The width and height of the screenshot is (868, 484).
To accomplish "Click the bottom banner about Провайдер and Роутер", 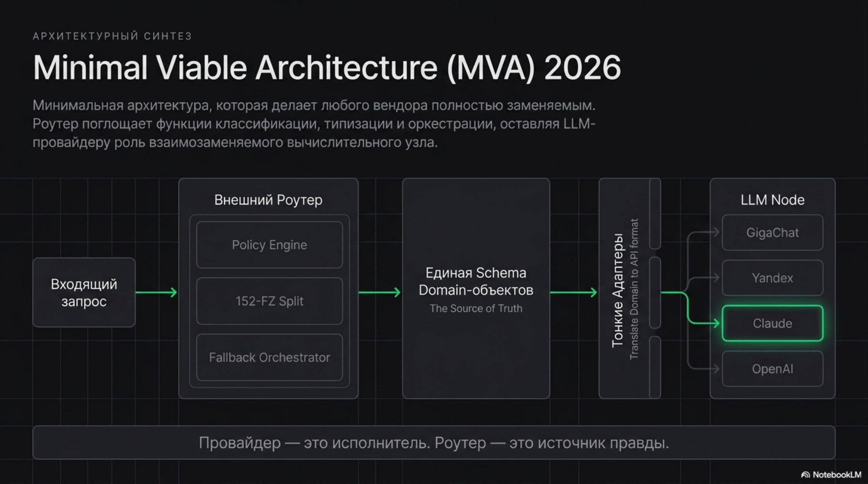I will click(434, 443).
